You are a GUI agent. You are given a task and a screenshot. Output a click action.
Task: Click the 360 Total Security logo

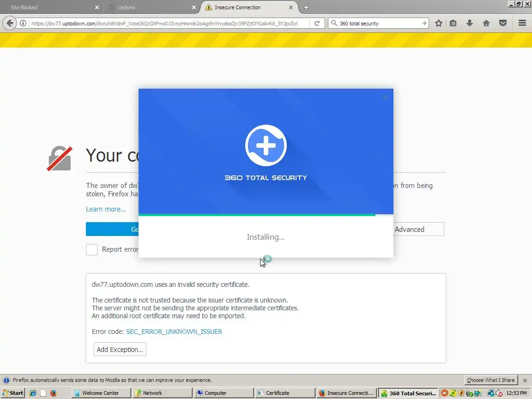pos(266,145)
